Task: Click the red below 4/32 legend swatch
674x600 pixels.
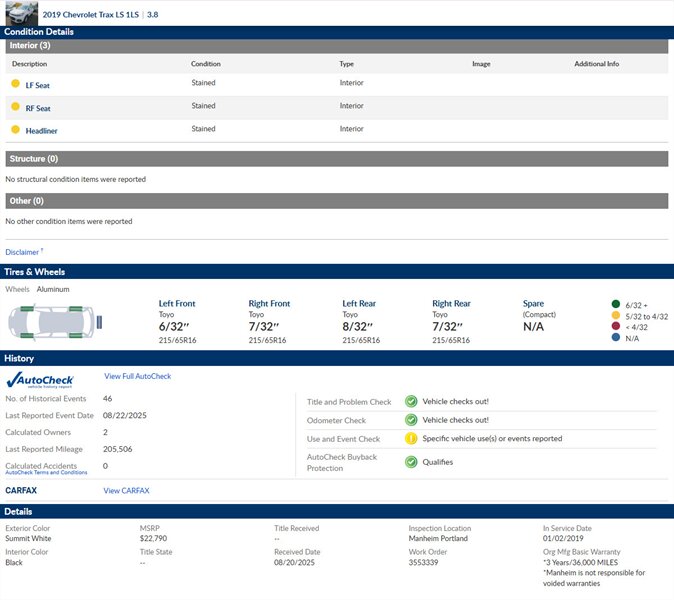Action: 615,327
